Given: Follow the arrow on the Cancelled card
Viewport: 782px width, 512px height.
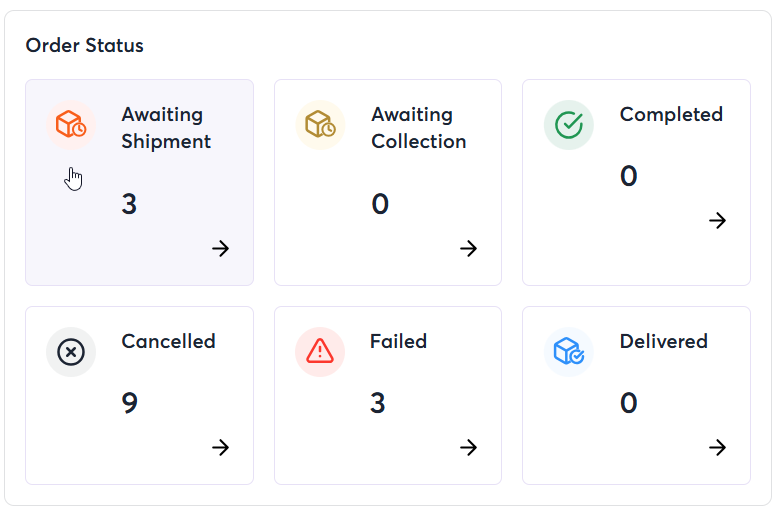Looking at the screenshot, I should [220, 448].
